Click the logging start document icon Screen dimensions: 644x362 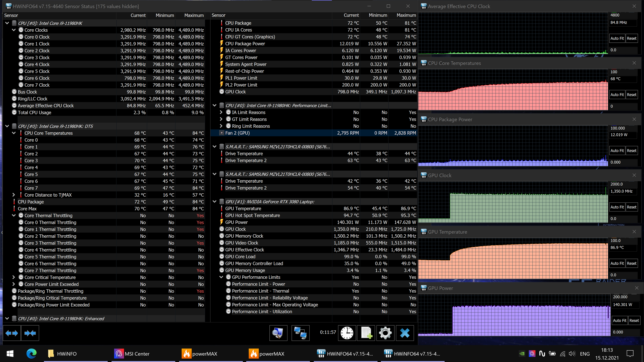pos(366,333)
